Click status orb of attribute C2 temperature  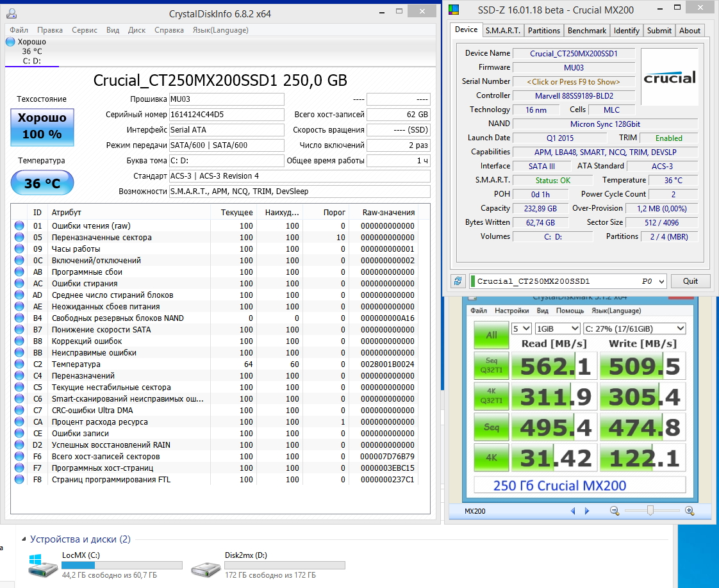(x=19, y=364)
